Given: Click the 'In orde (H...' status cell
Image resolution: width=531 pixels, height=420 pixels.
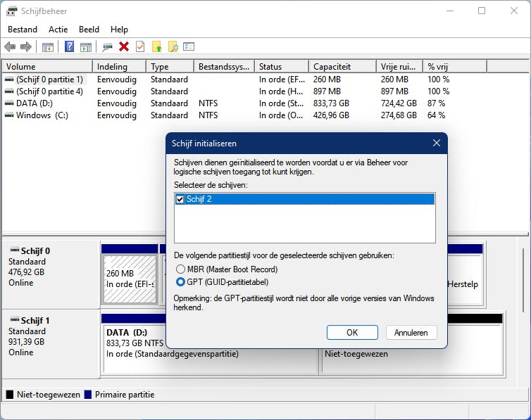Looking at the screenshot, I should click(281, 91).
